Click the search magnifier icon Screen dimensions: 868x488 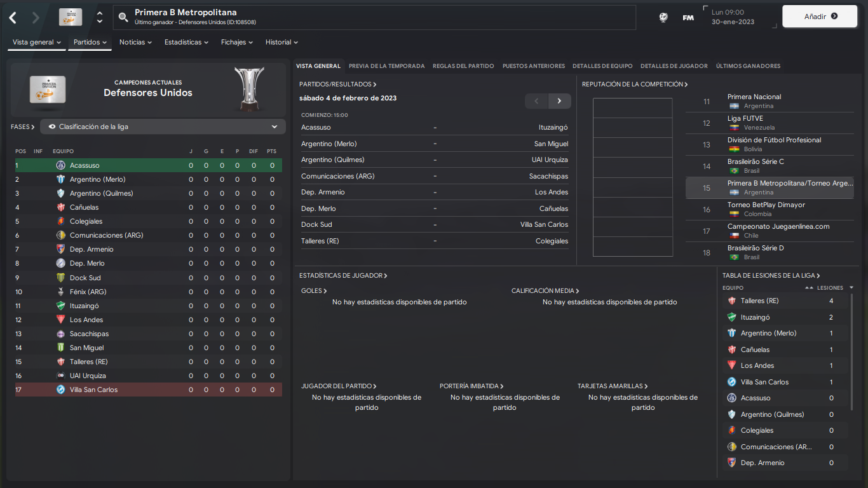point(123,17)
